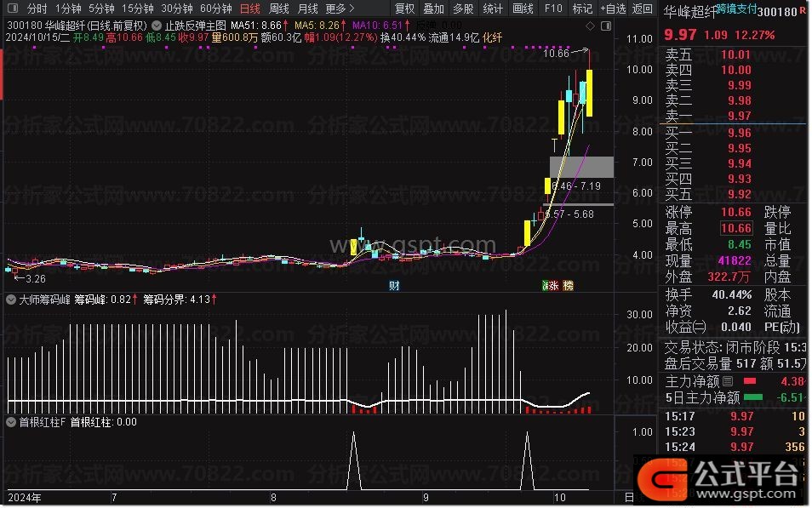Click the 涨停 value 10.66
The height and width of the screenshot is (508, 812).
(x=736, y=212)
